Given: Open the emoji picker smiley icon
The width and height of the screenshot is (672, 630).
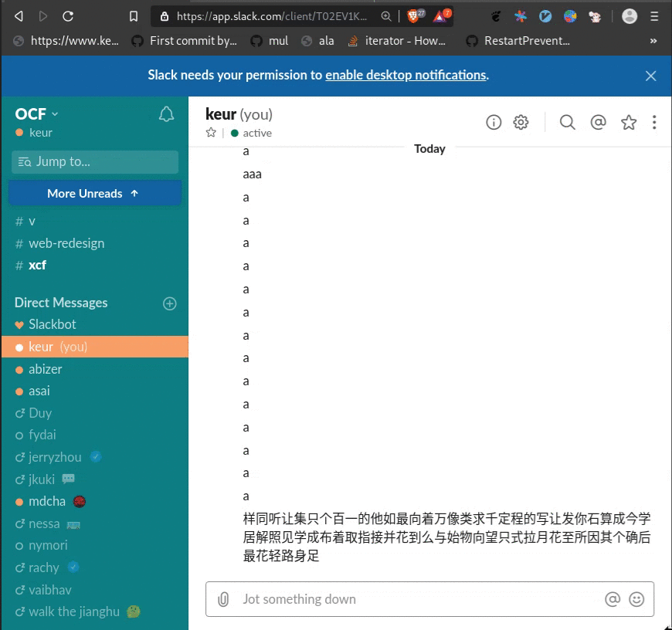Looking at the screenshot, I should (636, 599).
